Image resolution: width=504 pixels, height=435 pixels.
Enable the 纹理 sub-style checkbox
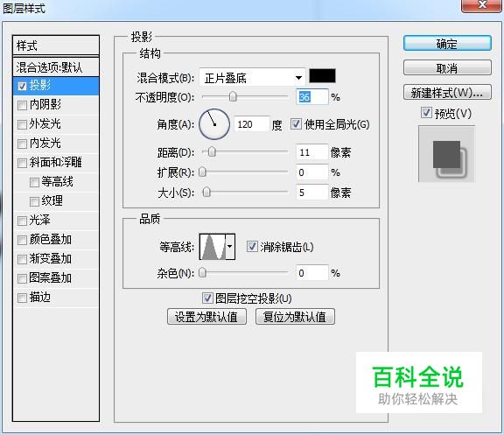(34, 201)
